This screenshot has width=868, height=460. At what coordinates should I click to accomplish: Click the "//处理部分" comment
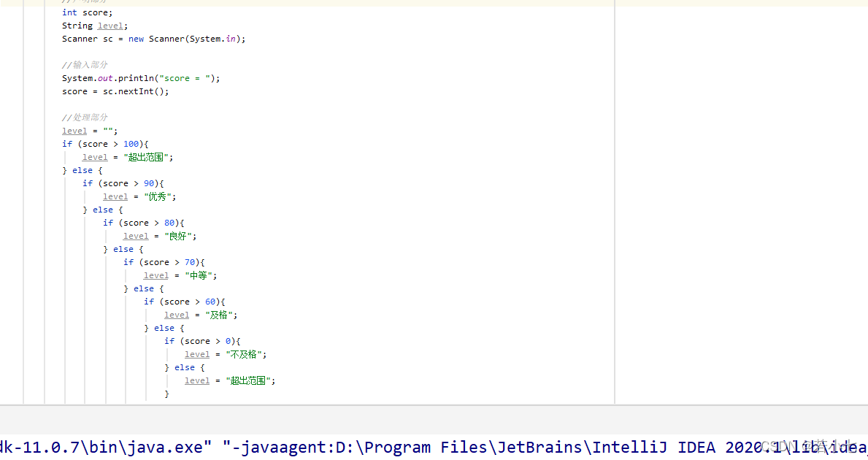(x=85, y=118)
